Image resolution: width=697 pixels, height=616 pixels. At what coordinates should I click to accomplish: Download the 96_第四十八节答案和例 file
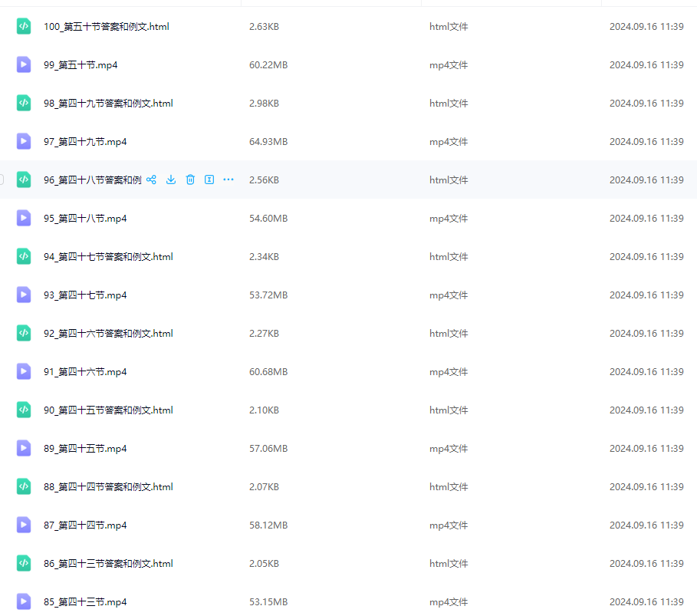click(x=171, y=180)
